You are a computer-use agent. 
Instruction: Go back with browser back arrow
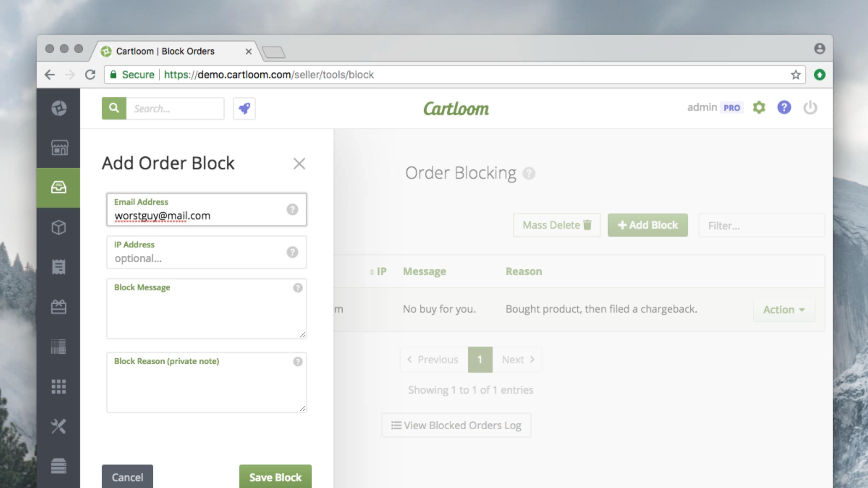pyautogui.click(x=50, y=75)
